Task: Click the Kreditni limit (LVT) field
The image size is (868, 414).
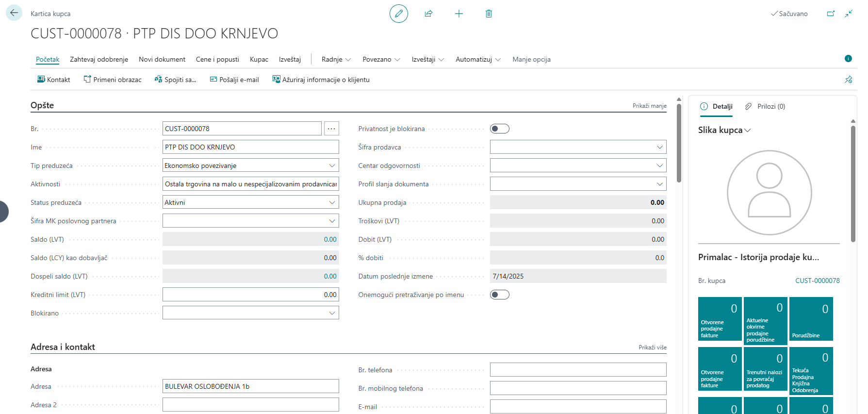Action: (250, 295)
